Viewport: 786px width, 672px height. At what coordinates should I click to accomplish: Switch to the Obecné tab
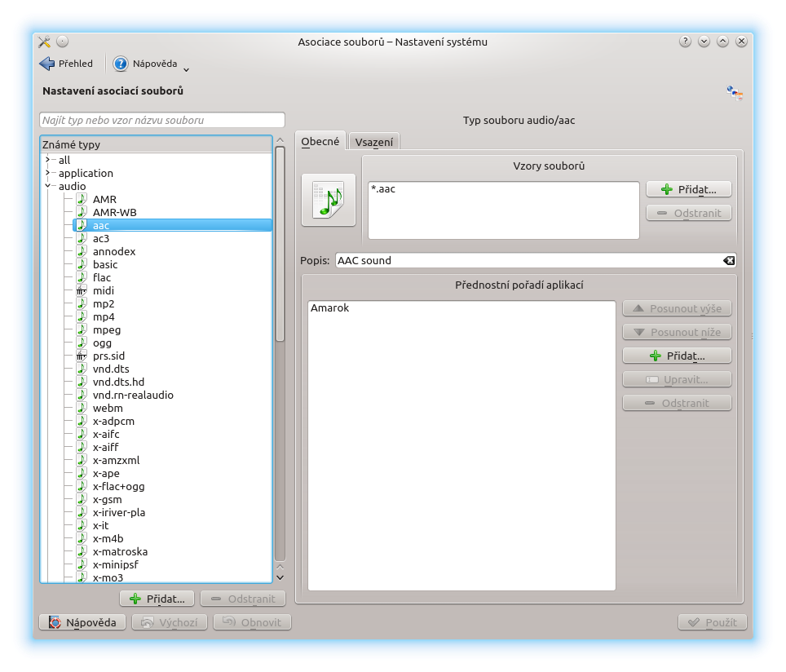point(320,142)
